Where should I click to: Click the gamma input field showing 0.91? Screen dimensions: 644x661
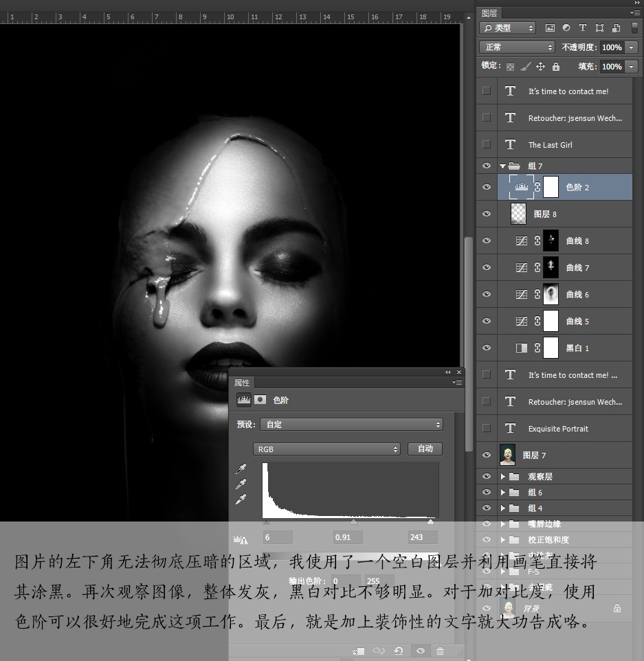point(348,537)
